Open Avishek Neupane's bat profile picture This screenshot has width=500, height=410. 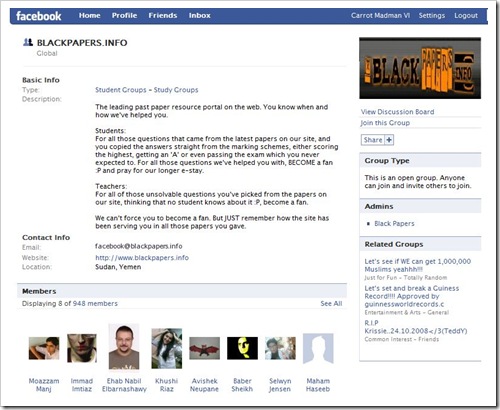click(204, 348)
